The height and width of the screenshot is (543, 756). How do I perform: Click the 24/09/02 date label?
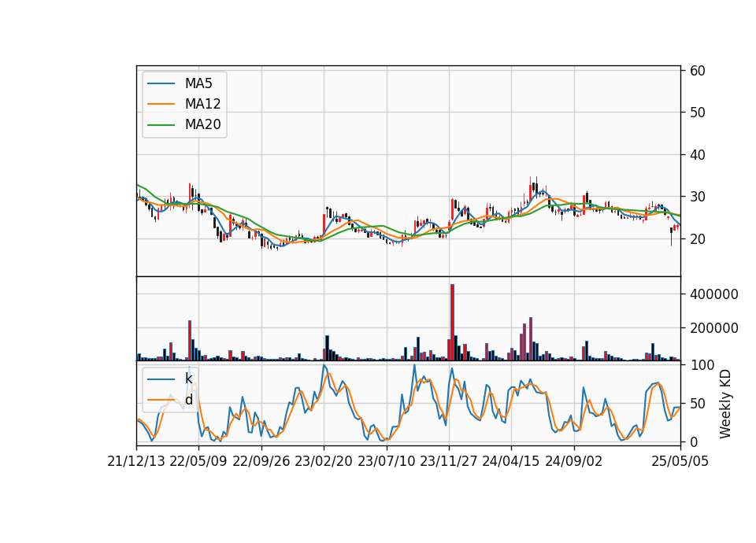(574, 461)
